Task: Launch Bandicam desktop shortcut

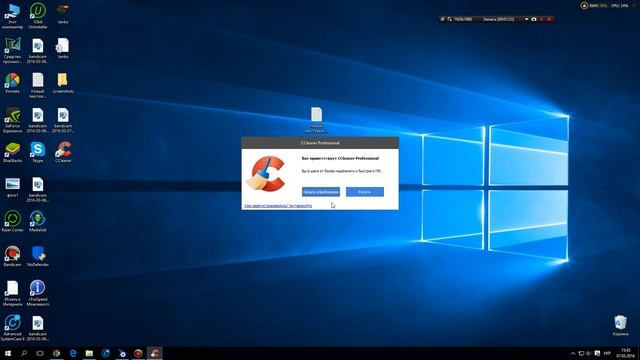Action: (x=12, y=256)
